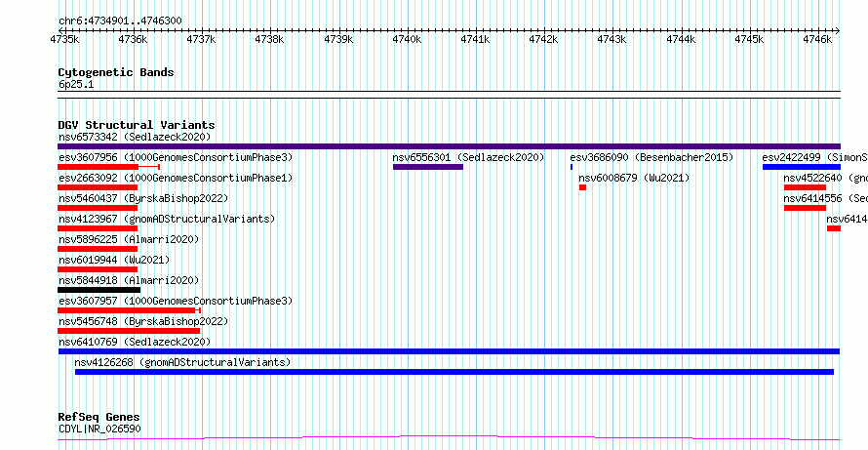Click the nsv6019944 red variant bar

click(x=98, y=269)
